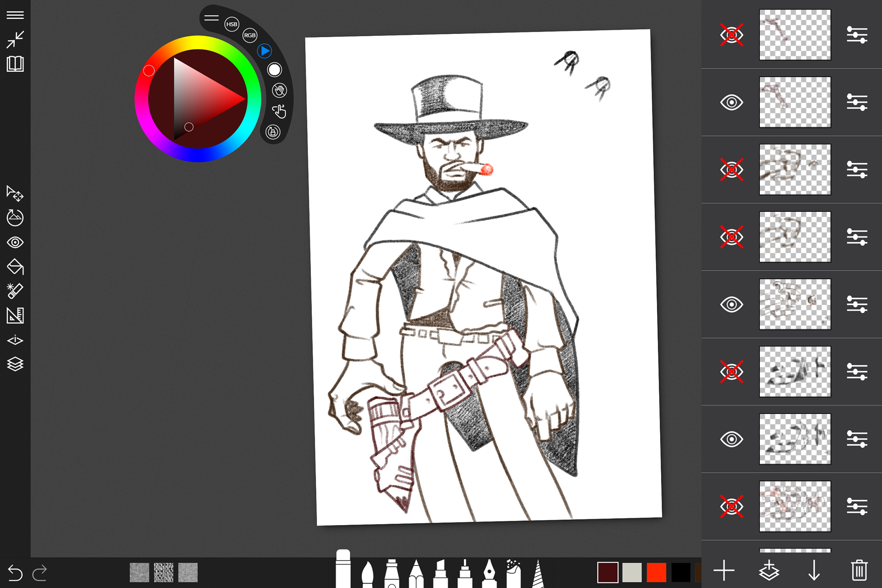This screenshot has width=882, height=588.
Task: Select the black color swatch
Action: tap(681, 572)
